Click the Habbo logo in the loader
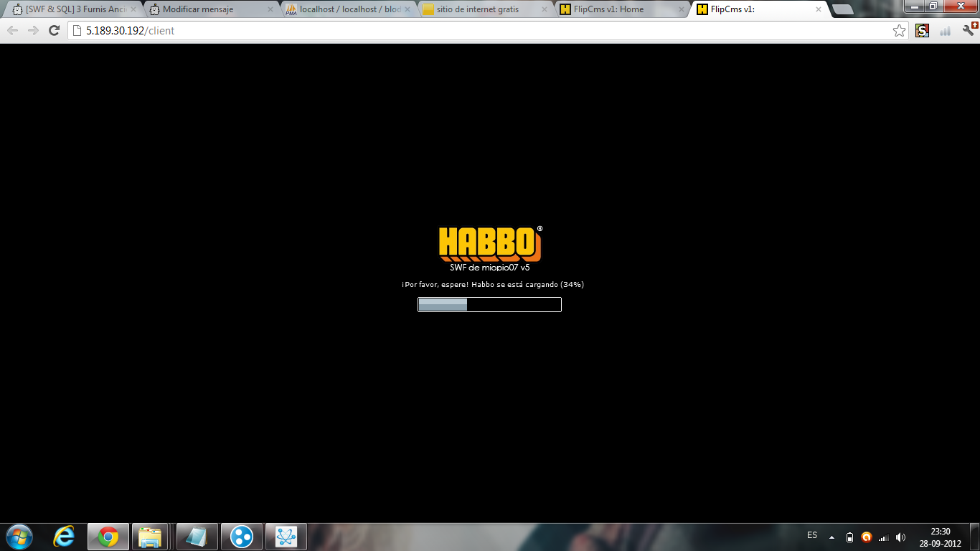The width and height of the screenshot is (980, 551). coord(490,245)
